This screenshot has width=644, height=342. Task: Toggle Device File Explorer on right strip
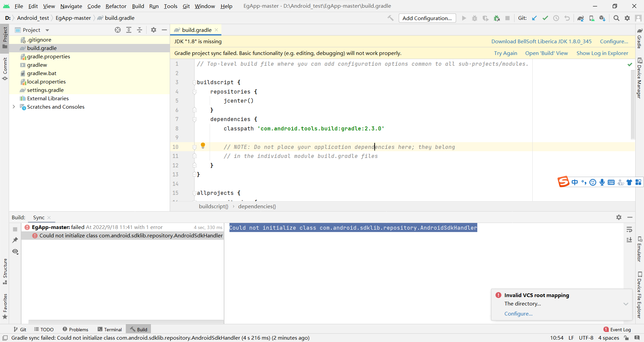pos(640,295)
